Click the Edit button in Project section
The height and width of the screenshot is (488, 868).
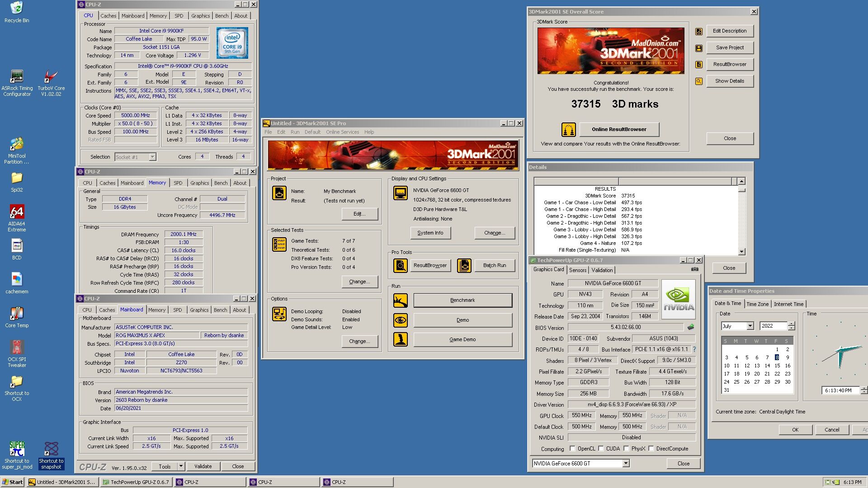click(x=359, y=214)
